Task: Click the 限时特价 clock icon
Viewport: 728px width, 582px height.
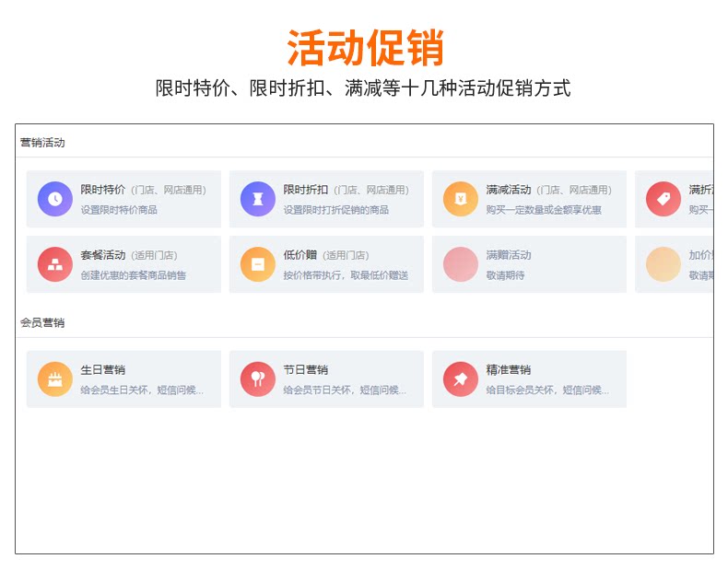Action: click(54, 199)
